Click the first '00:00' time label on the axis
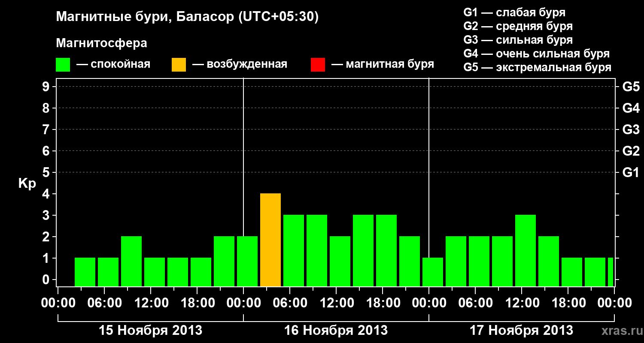Image resolution: width=644 pixels, height=343 pixels. [58, 303]
